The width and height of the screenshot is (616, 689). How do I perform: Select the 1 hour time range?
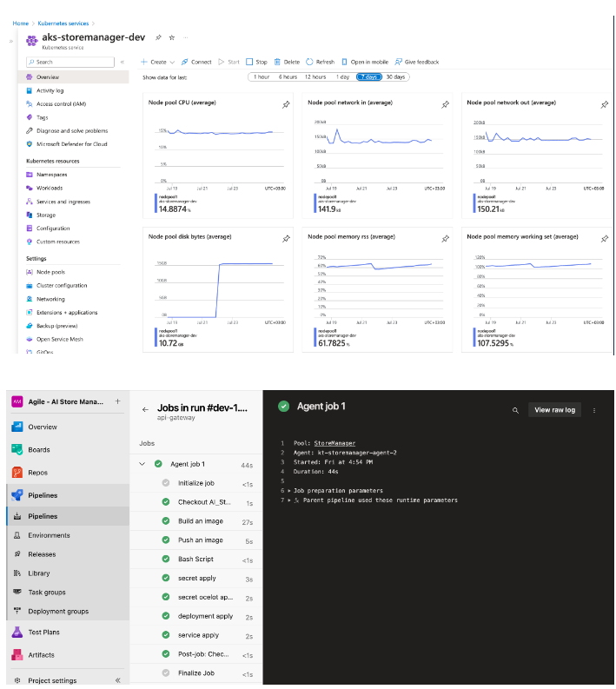[262, 77]
